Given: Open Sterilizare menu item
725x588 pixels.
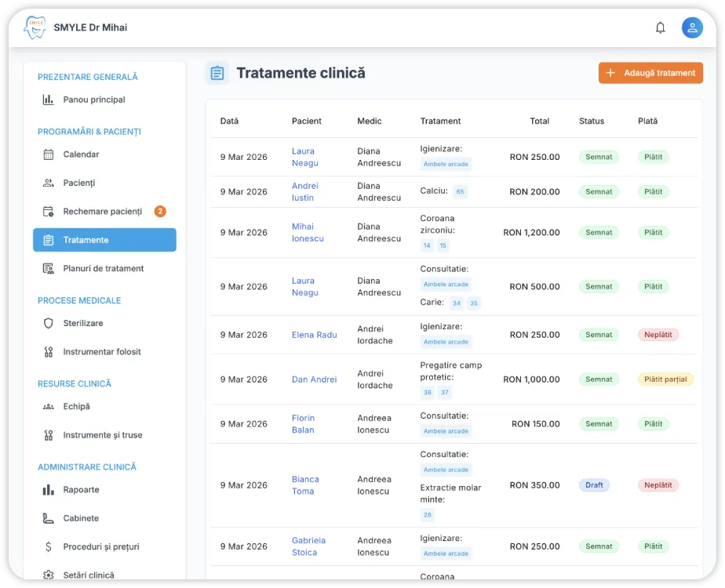Looking at the screenshot, I should pyautogui.click(x=104, y=323).
